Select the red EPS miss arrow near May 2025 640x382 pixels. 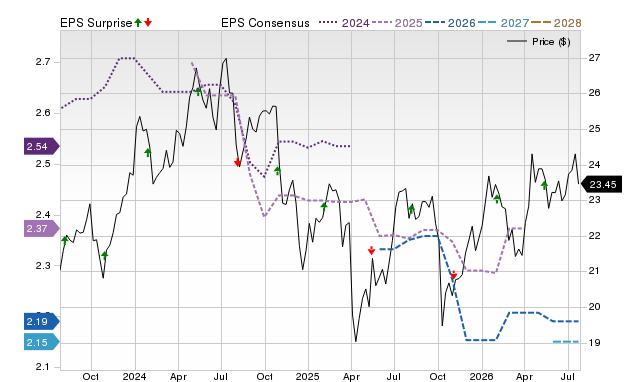coord(371,250)
